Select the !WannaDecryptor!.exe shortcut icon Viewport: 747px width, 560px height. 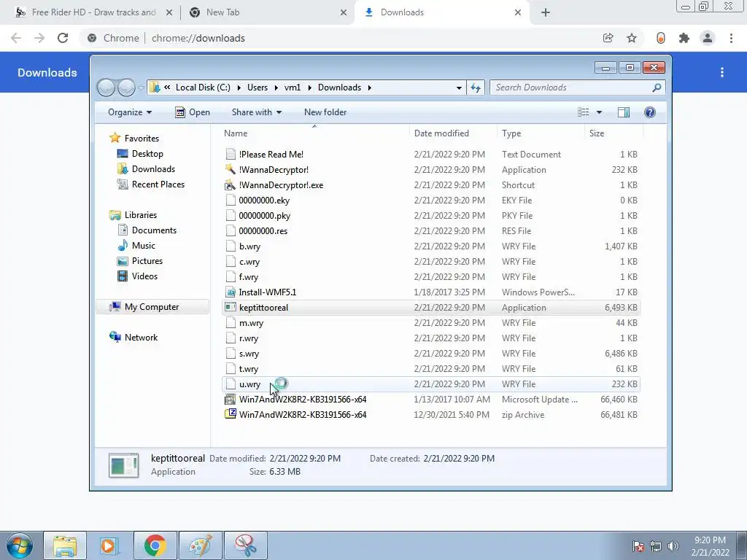[230, 184]
